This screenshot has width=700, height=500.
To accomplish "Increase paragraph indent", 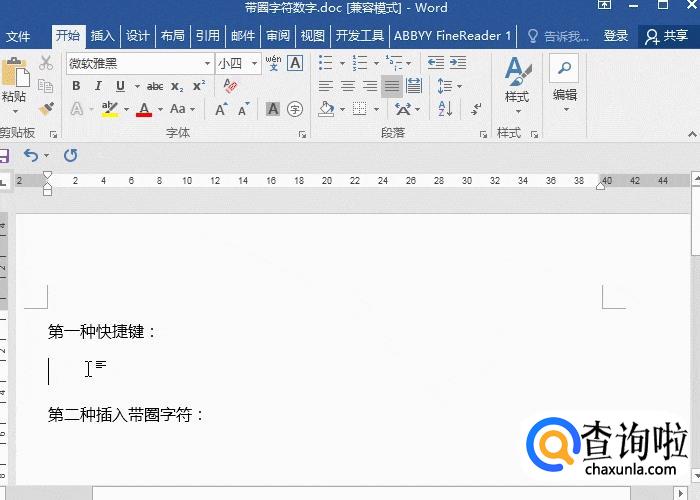I will 458,63.
